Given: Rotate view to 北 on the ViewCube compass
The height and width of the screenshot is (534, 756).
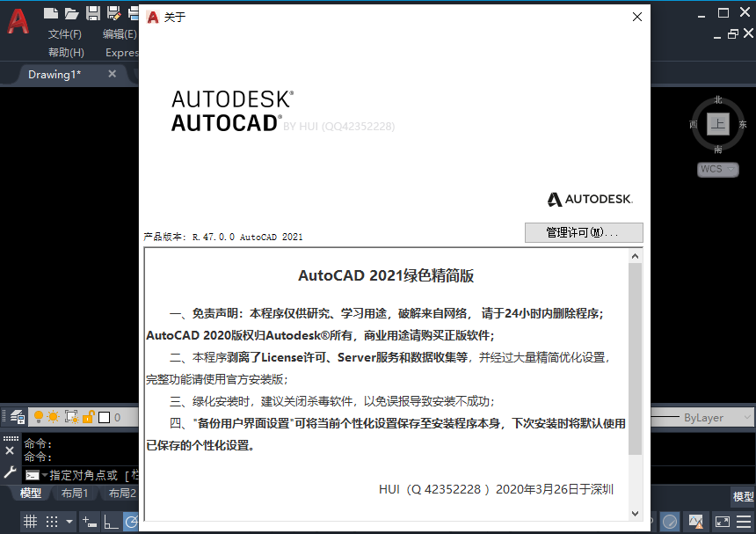Looking at the screenshot, I should (718, 100).
